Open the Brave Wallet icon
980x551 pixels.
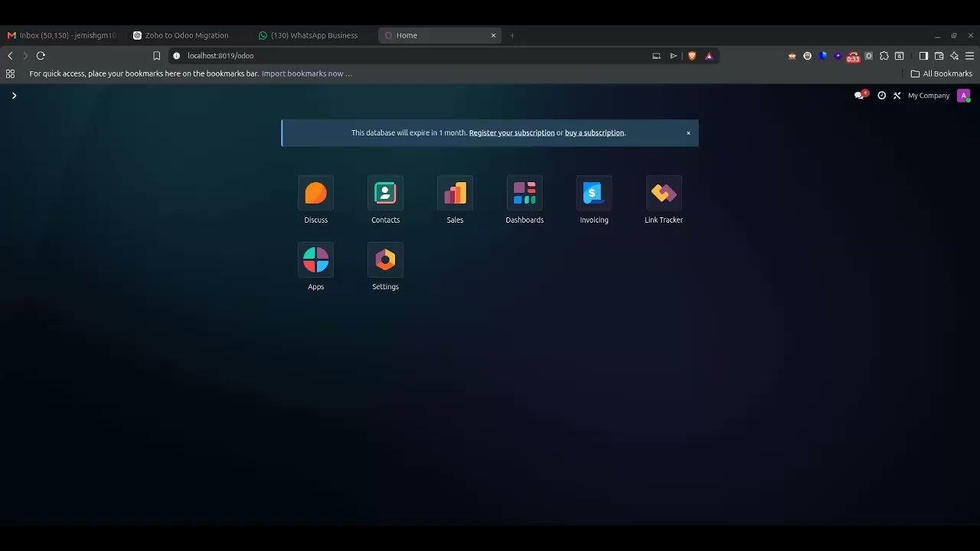(x=939, y=56)
